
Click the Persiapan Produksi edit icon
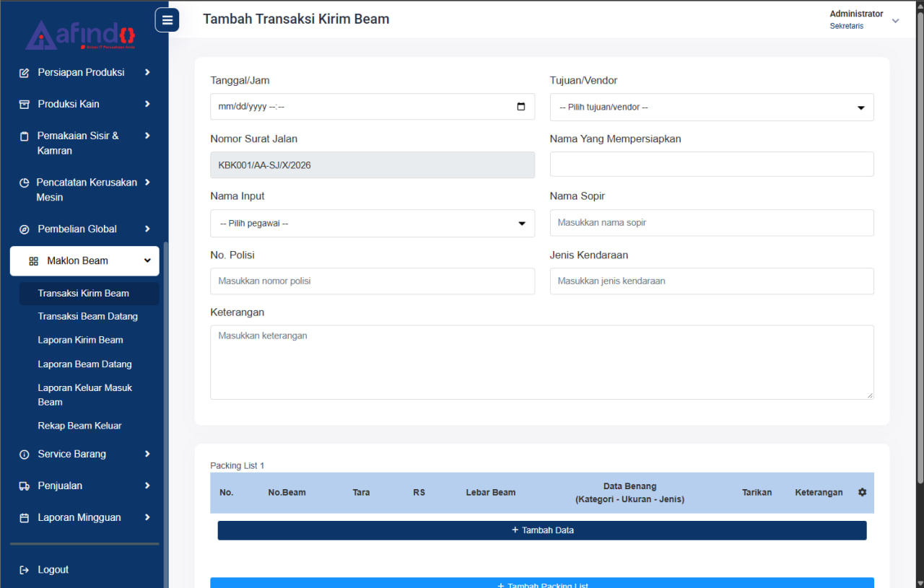click(24, 73)
